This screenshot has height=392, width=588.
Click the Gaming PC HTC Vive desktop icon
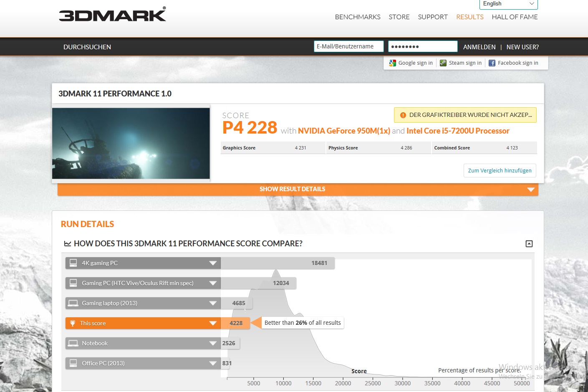73,283
